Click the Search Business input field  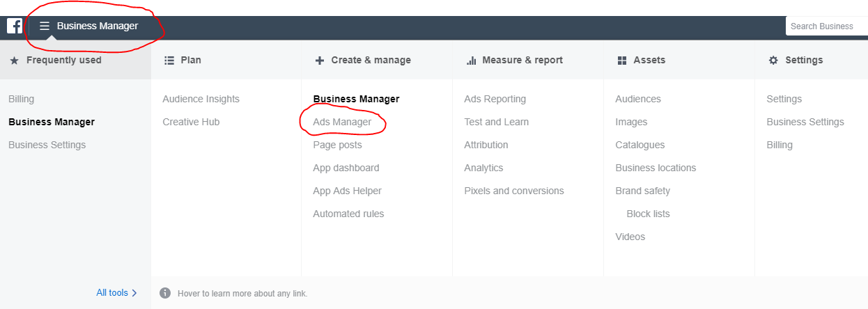(826, 26)
